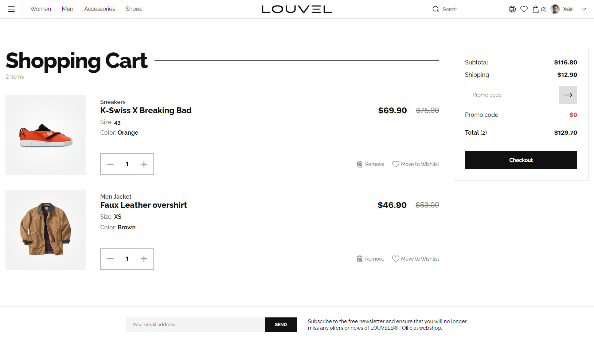The height and width of the screenshot is (364, 594).
Task: Open the globe language selector
Action: (512, 9)
